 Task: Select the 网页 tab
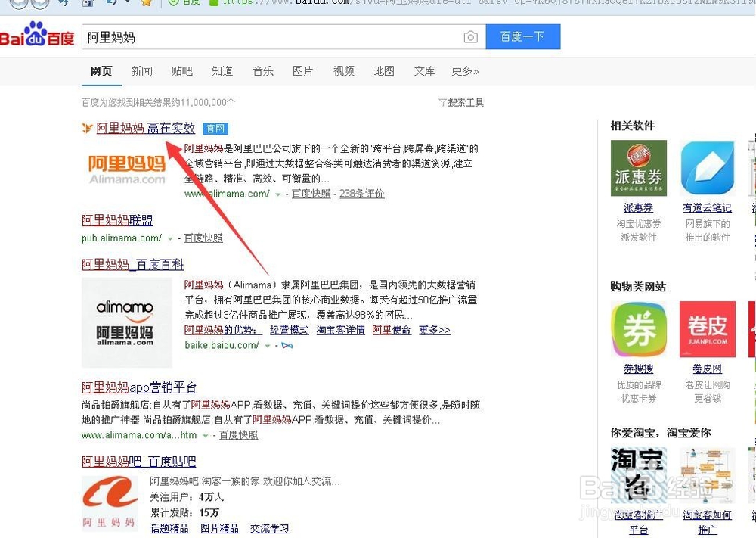coord(101,71)
